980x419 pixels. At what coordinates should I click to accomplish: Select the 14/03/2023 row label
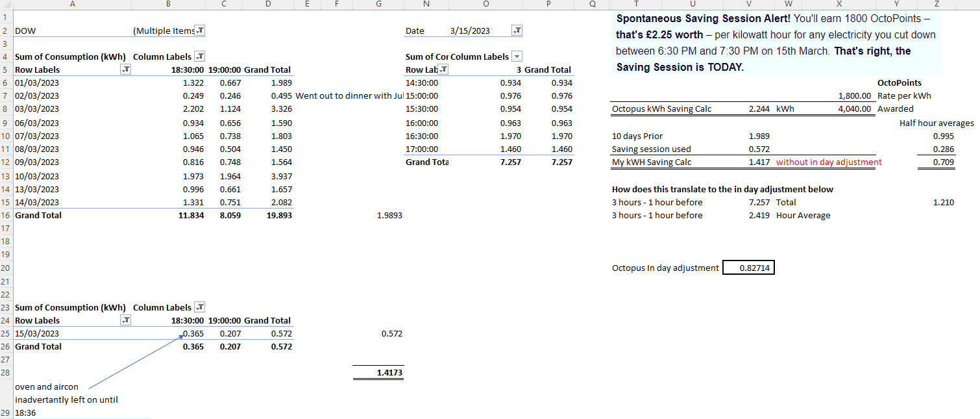[37, 202]
